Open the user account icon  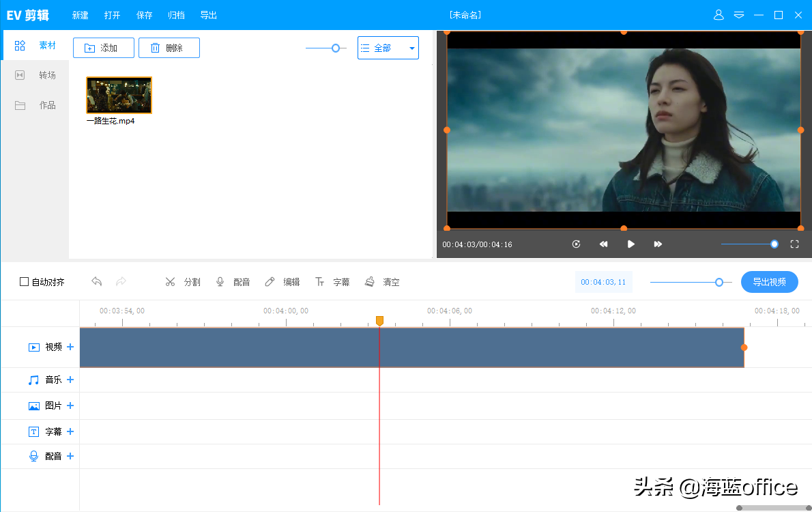pos(719,15)
